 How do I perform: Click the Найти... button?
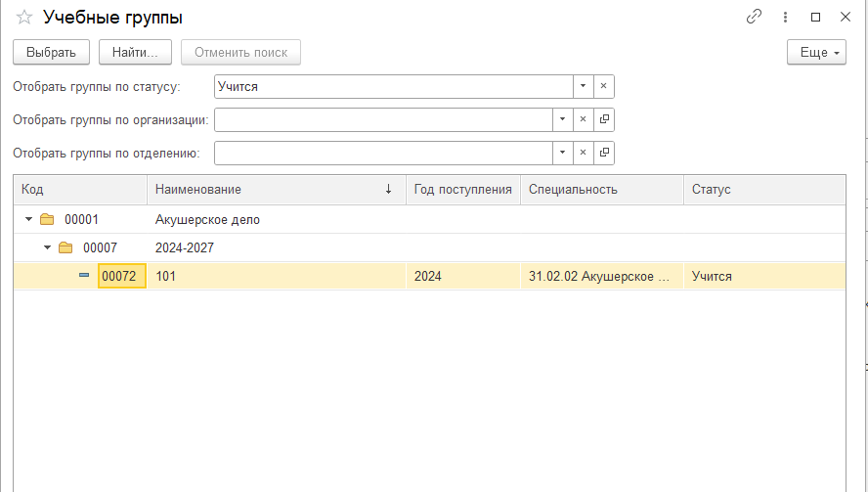coord(135,52)
